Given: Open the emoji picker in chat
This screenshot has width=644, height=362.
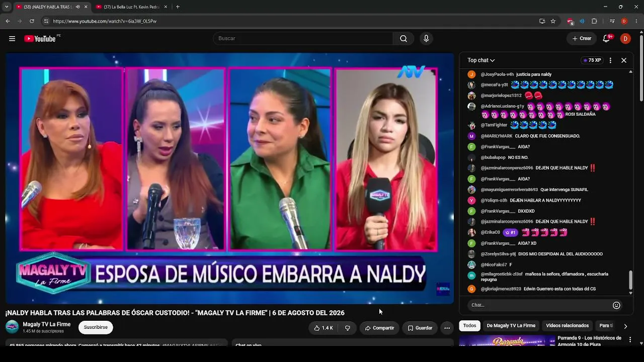Looking at the screenshot, I should pos(616,305).
